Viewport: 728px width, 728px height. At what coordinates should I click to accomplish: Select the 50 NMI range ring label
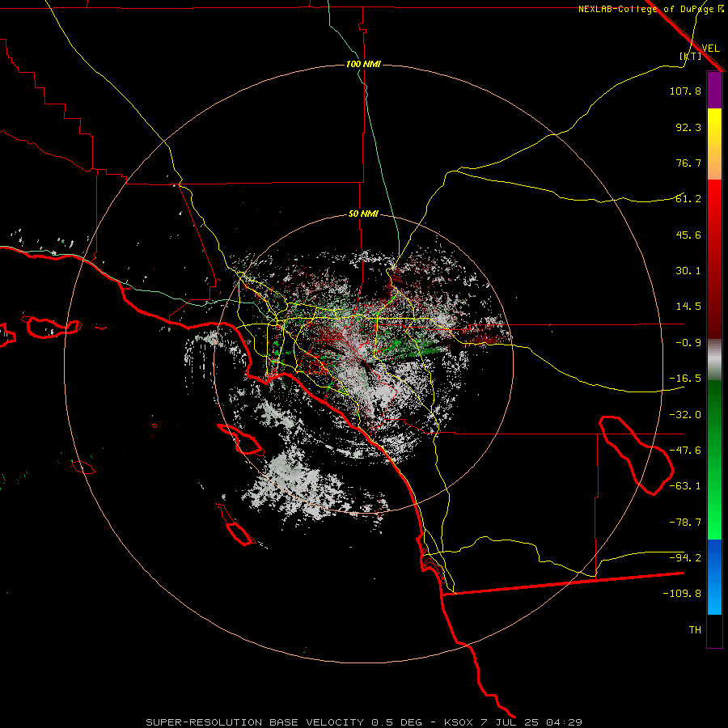(x=363, y=214)
